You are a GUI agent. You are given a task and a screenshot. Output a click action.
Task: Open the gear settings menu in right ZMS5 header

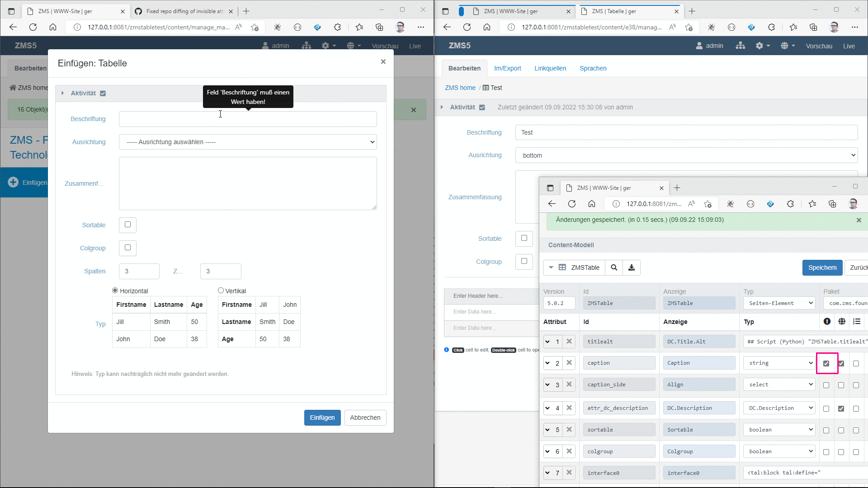pyautogui.click(x=762, y=46)
